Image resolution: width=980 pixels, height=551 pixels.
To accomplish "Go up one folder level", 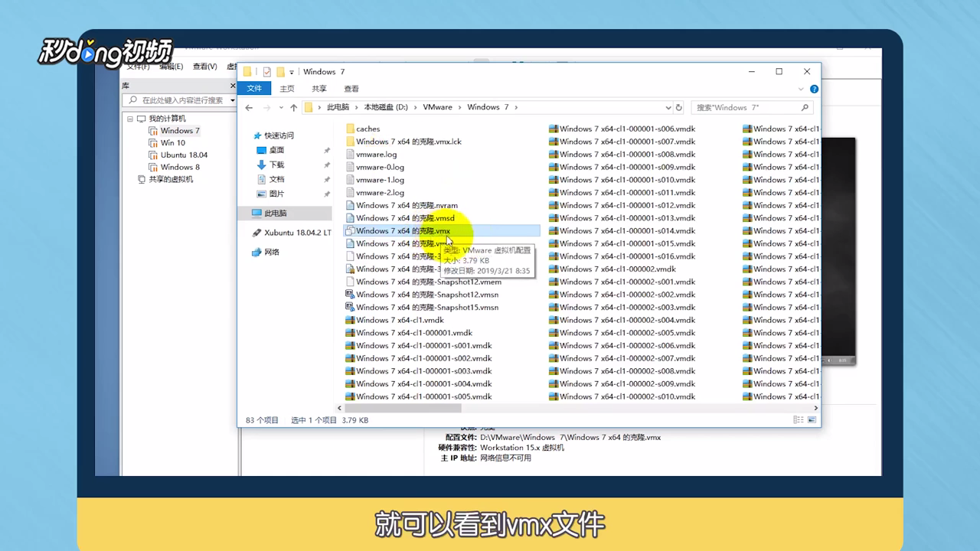I will 294,108.
